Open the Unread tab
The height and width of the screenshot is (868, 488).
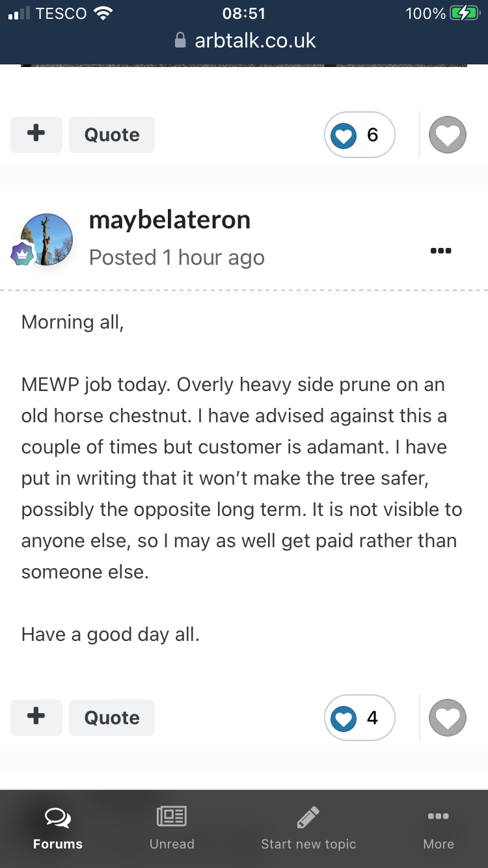coord(172,828)
